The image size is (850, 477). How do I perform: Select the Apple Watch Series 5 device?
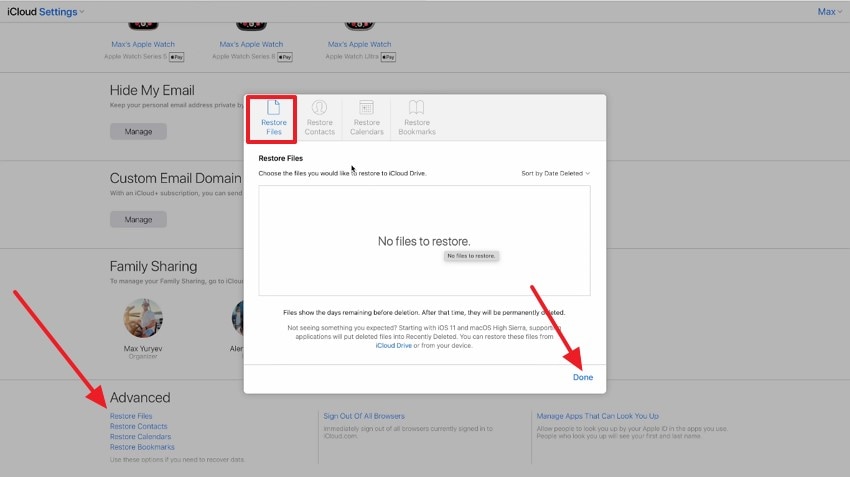point(143,44)
